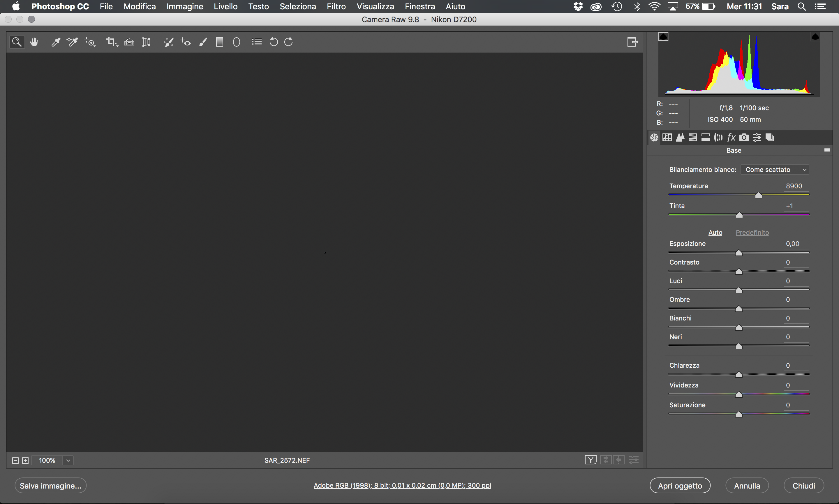Image resolution: width=839 pixels, height=504 pixels.
Task: Open Camera Raw preferences dialog icon
Action: point(257,42)
